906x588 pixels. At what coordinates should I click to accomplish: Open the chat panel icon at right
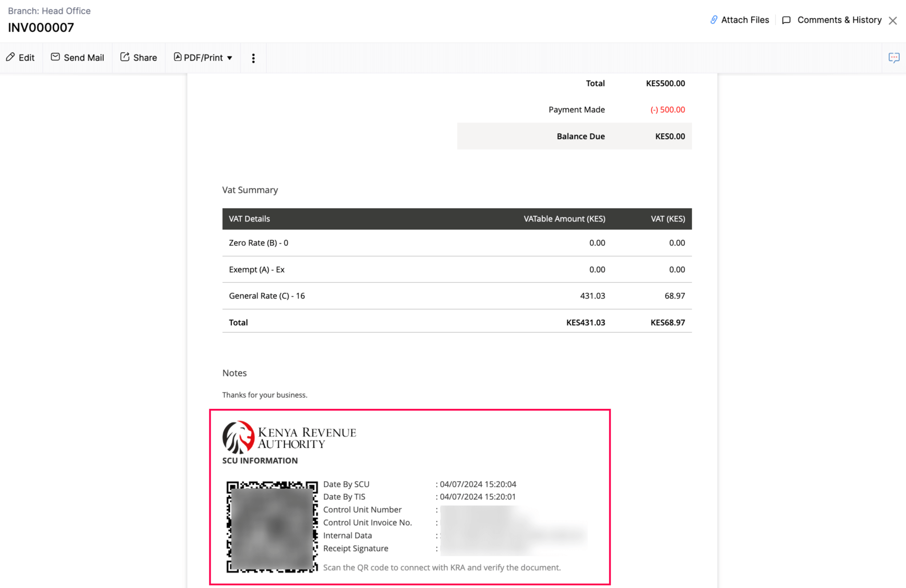coord(894,57)
